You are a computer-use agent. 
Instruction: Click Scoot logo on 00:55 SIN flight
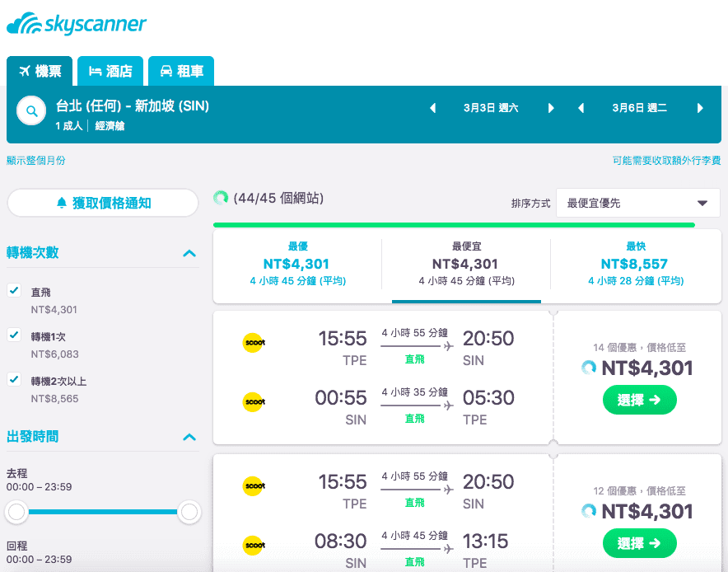[254, 401]
